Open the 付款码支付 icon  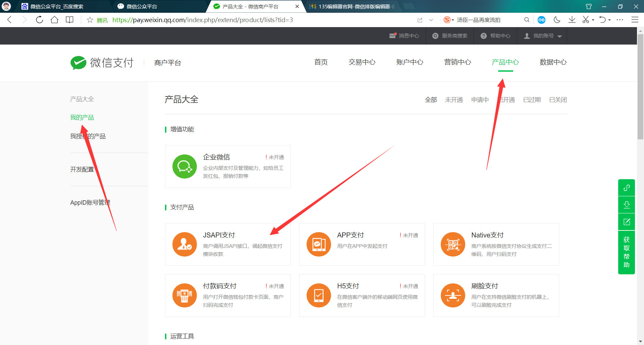click(x=184, y=295)
